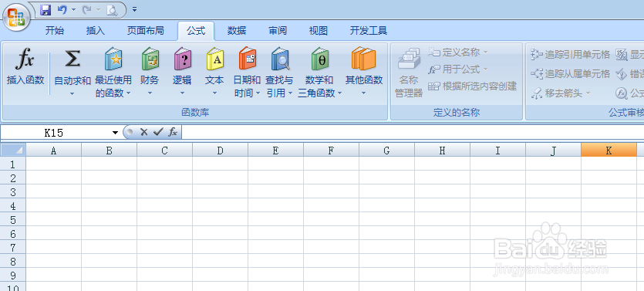Go to the 审阅 tab
The height and width of the screenshot is (291, 644).
(x=278, y=31)
